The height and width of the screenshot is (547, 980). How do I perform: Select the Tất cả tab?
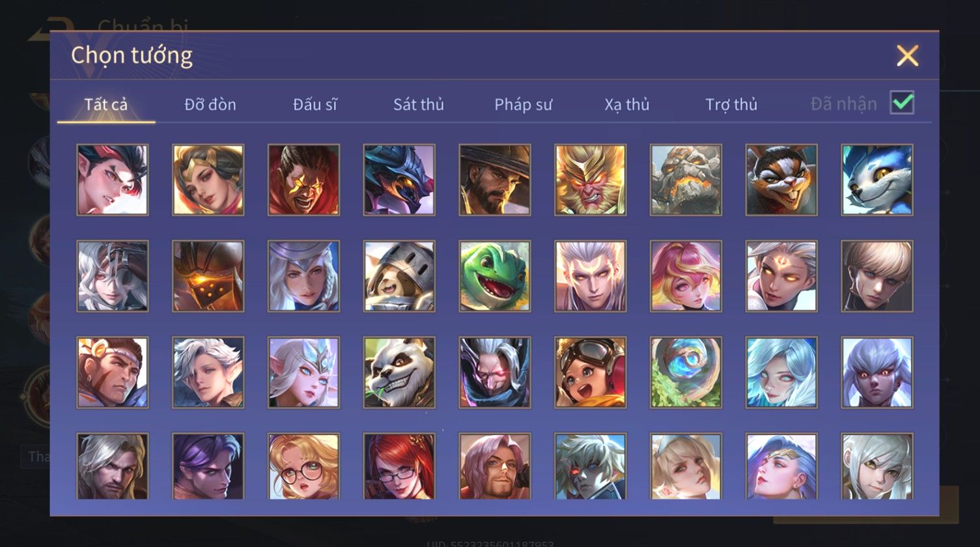[x=106, y=104]
